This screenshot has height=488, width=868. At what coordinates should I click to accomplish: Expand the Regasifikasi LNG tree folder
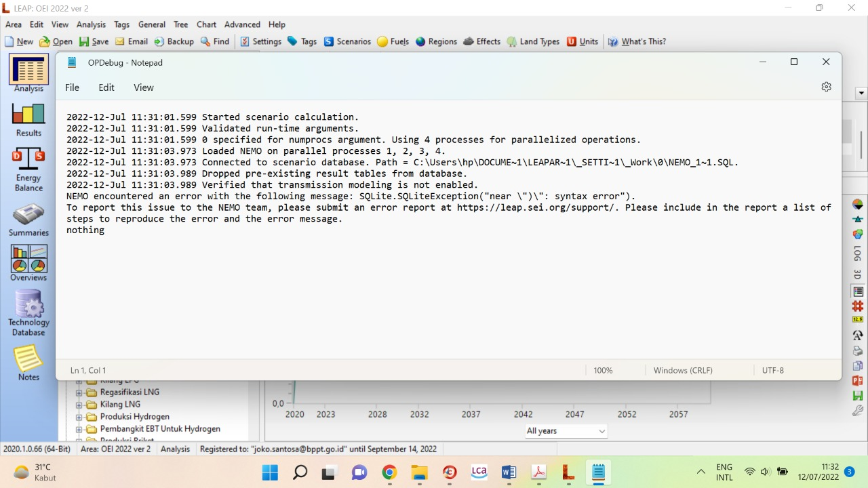pyautogui.click(x=79, y=392)
